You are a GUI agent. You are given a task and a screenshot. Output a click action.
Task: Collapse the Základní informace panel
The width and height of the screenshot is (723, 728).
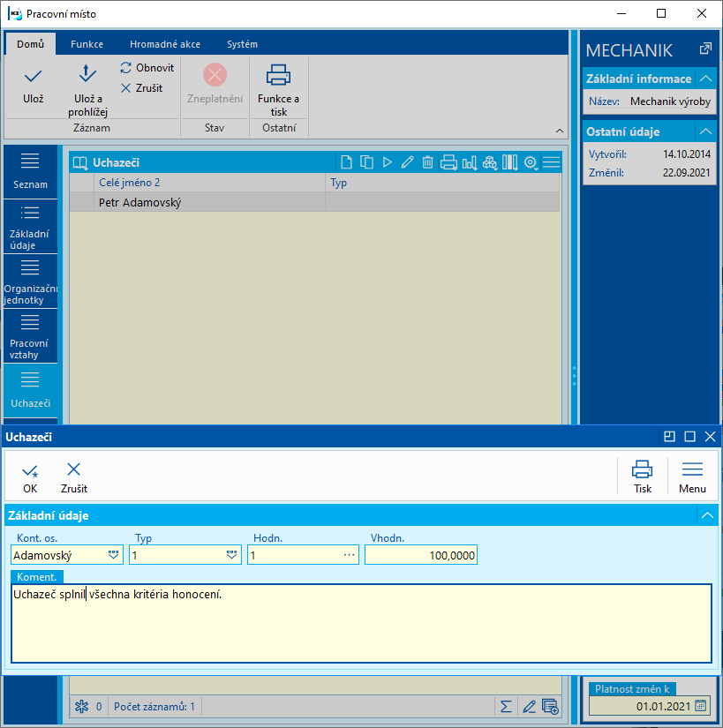(706, 79)
